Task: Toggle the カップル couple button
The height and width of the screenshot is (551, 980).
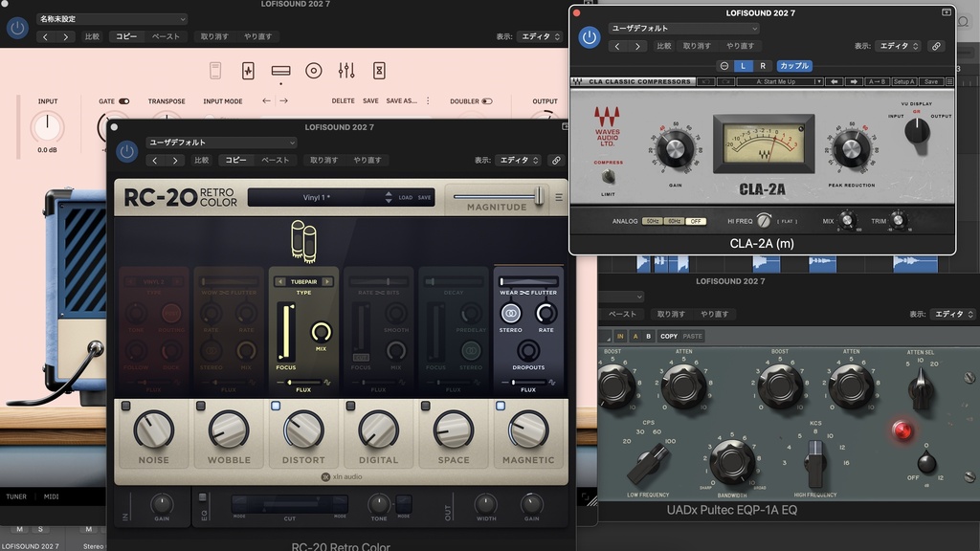Action: tap(793, 66)
